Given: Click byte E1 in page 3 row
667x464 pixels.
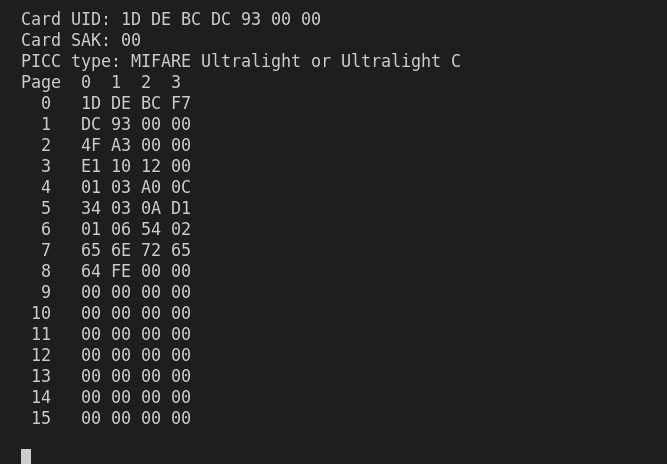Looking at the screenshot, I should [91, 166].
